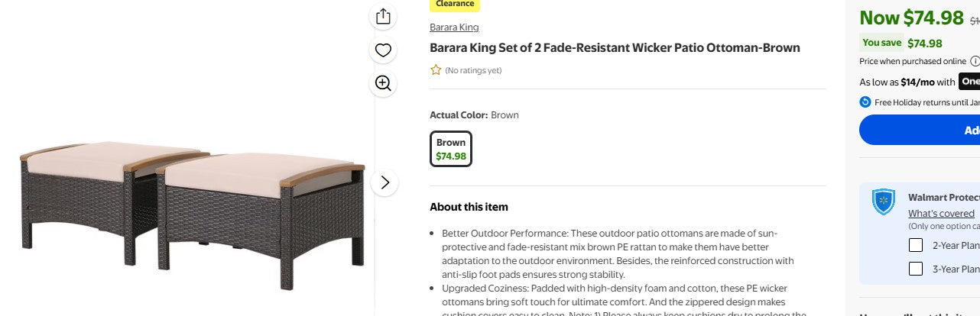The height and width of the screenshot is (316, 980).
Task: Select the Brown $74.98 color option
Action: 451,149
